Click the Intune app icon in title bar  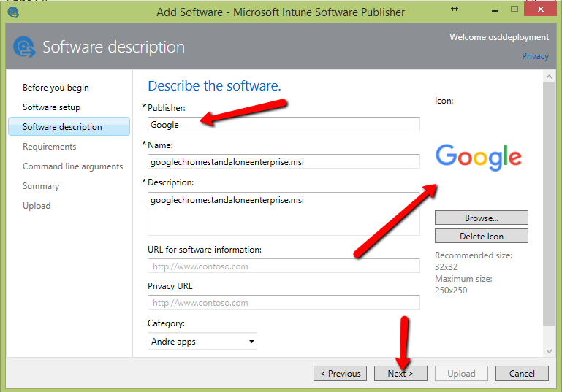(x=12, y=12)
